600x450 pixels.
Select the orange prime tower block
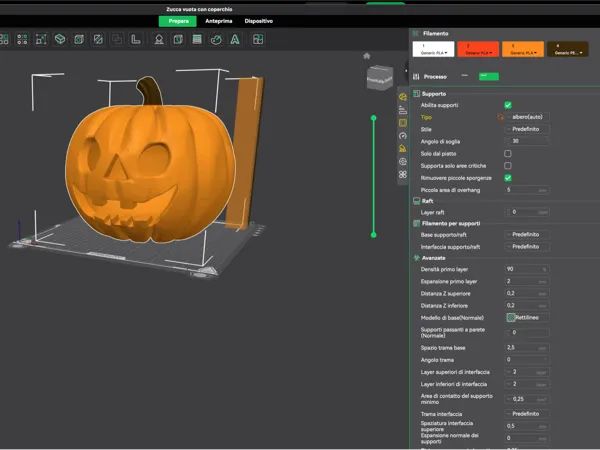[x=245, y=153]
